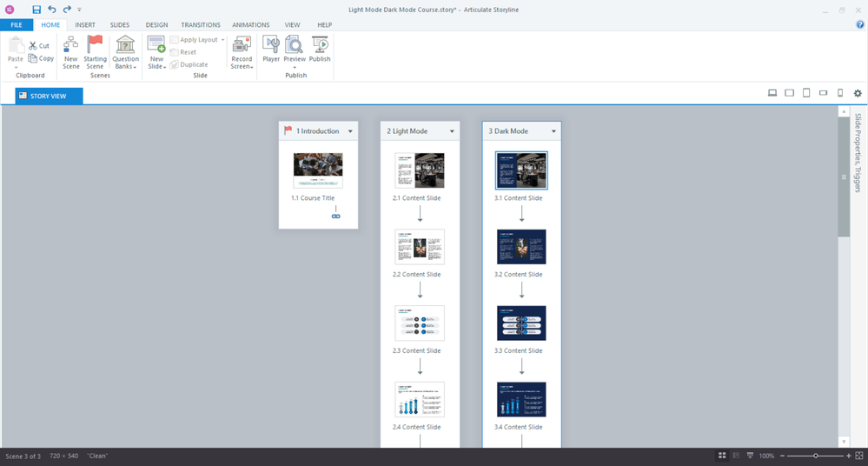The image size is (868, 466).
Task: Select the 2.4 Content Slide thumbnail
Action: [420, 400]
